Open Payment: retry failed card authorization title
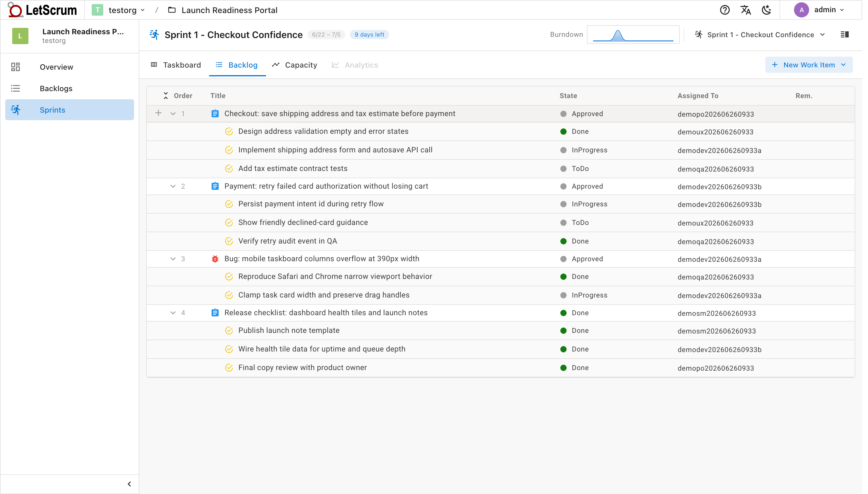868x494 pixels. pos(326,186)
